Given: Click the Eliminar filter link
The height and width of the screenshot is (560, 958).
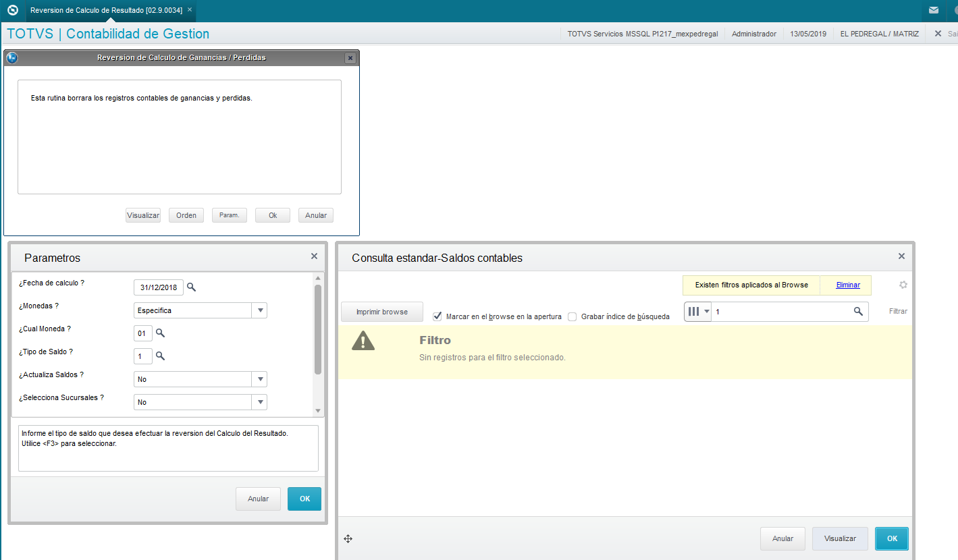Looking at the screenshot, I should point(848,285).
